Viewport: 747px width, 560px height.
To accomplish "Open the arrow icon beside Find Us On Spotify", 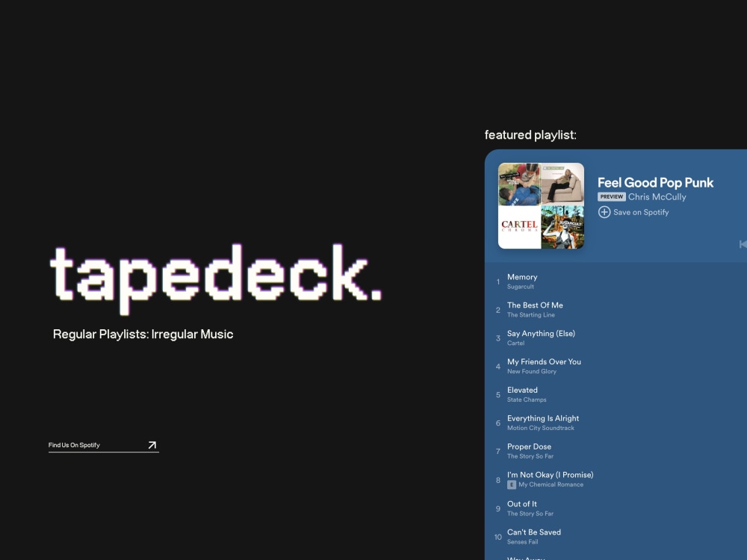I will (152, 445).
